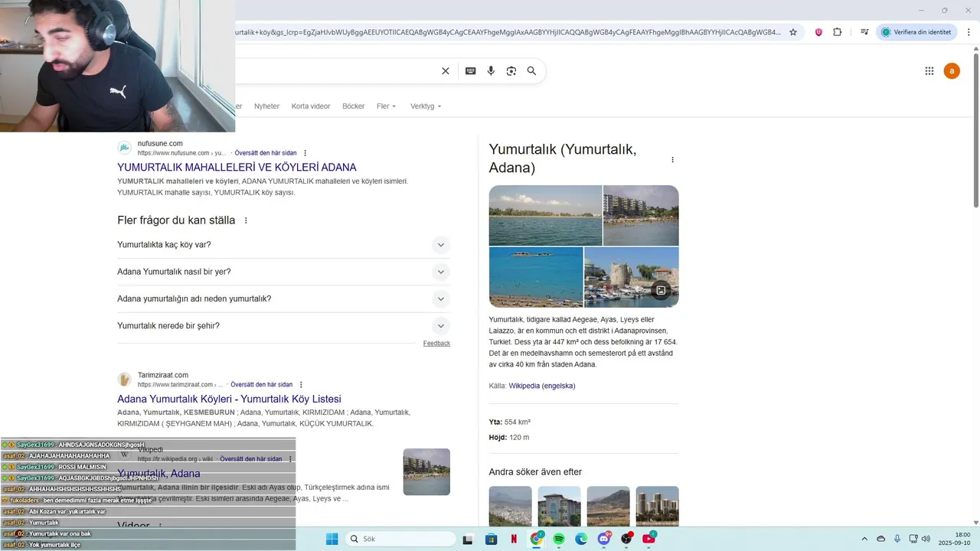Viewport: 980px width, 551px height.
Task: Start voice search with the microphone icon
Action: click(491, 71)
